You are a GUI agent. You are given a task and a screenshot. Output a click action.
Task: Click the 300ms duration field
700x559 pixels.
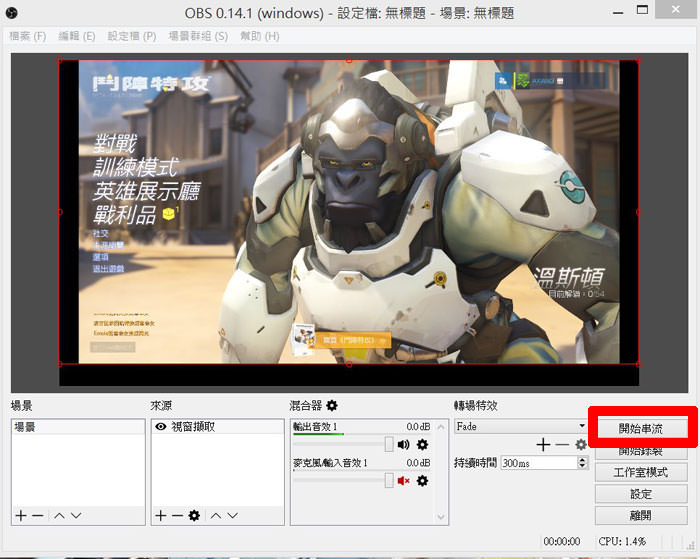point(539,463)
